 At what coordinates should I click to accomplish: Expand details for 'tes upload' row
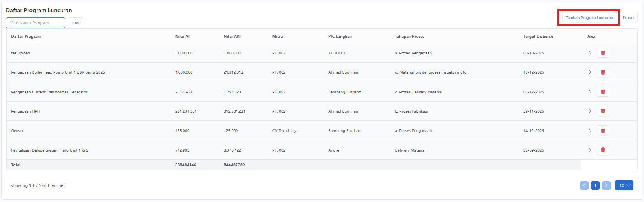589,53
